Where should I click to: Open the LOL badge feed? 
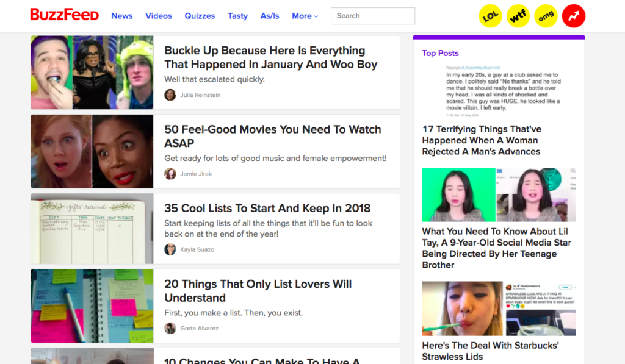click(490, 16)
